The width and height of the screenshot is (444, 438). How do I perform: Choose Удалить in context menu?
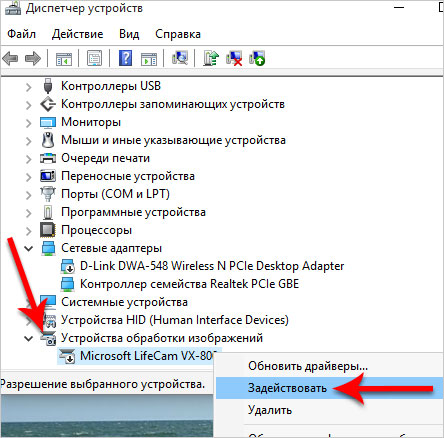tap(270, 410)
